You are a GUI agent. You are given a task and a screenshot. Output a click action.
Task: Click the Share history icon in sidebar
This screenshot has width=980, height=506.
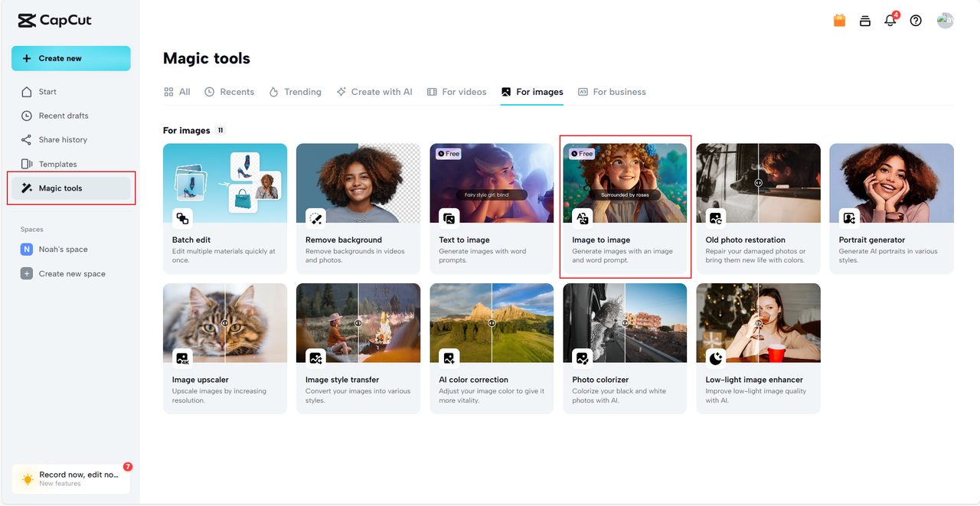click(27, 140)
